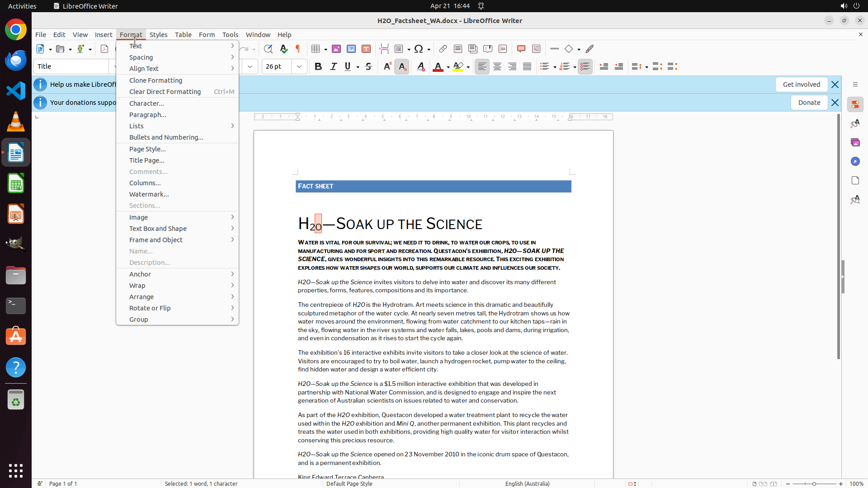Image resolution: width=868 pixels, height=488 pixels.
Task: Click the Insert Hyperlink toolbar icon
Action: [x=443, y=49]
